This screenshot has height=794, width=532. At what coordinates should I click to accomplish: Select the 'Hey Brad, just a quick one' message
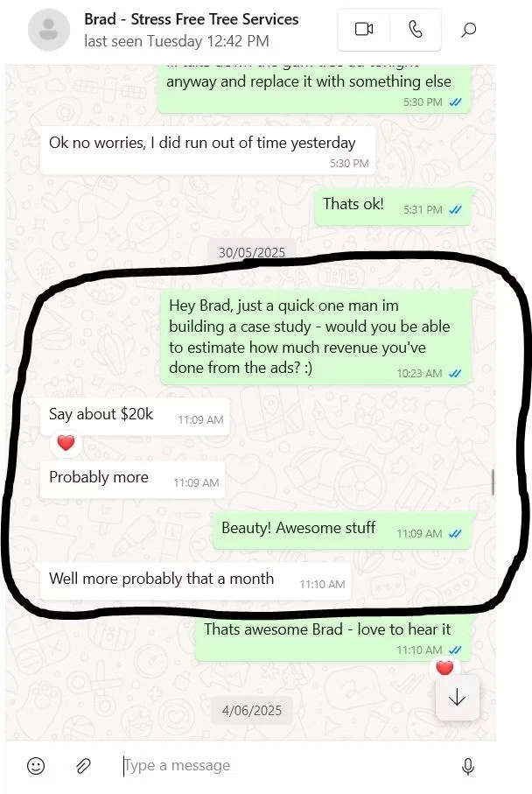point(317,337)
